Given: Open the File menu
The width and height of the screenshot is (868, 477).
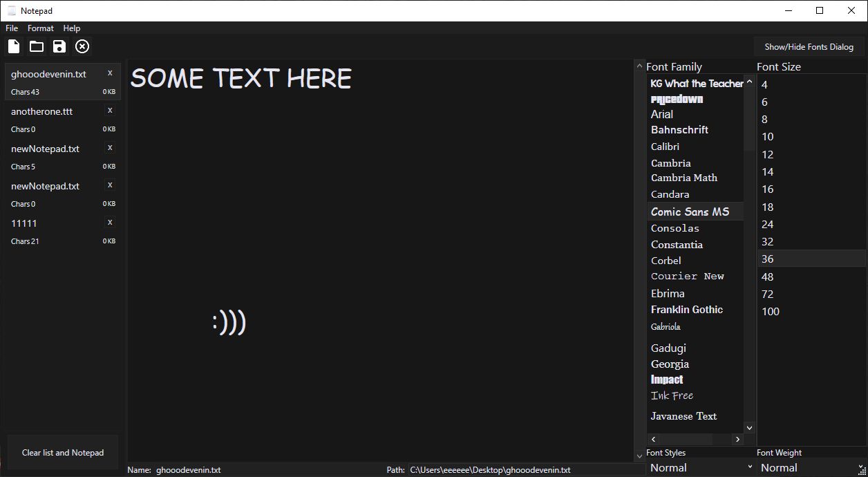Looking at the screenshot, I should click(12, 28).
